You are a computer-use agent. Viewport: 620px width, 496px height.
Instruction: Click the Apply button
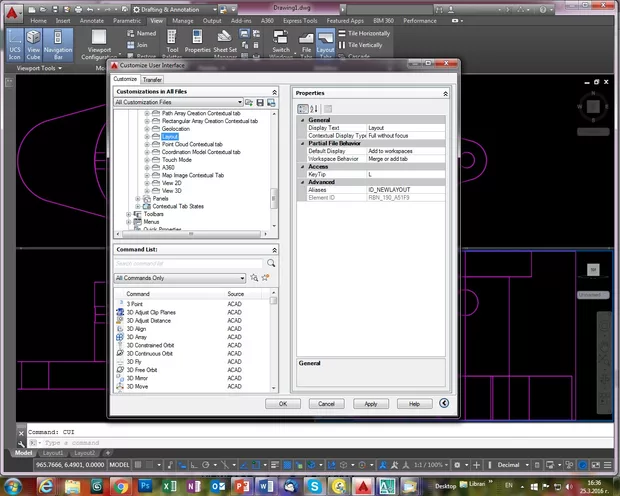tap(370, 403)
